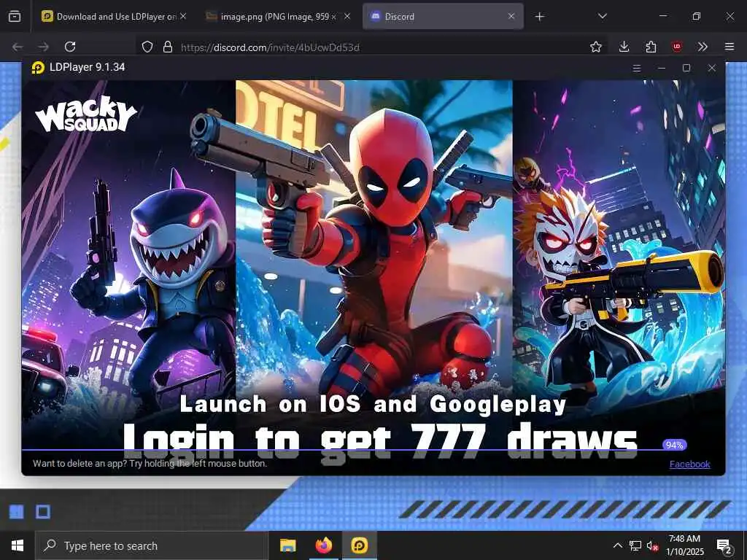Minimize the LDPlayer window
Screen dimensions: 747x560
661,68
